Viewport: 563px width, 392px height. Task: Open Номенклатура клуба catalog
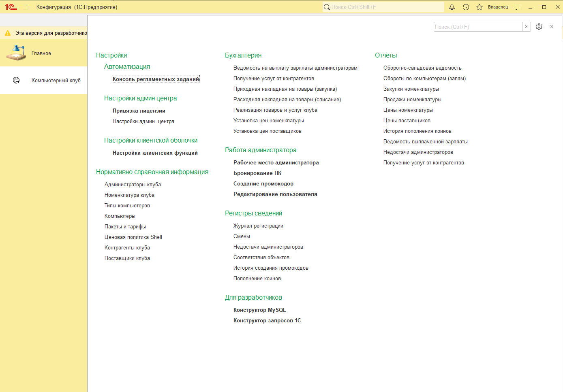pos(129,195)
